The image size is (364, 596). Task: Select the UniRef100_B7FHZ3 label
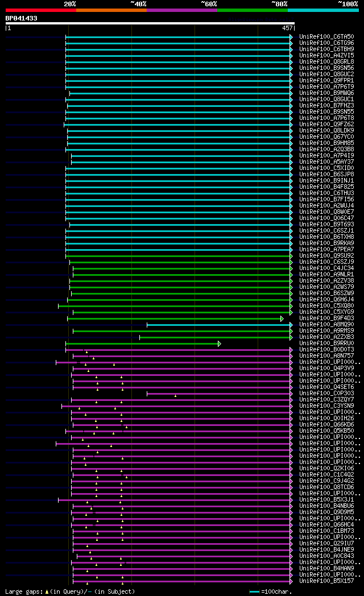click(x=326, y=106)
